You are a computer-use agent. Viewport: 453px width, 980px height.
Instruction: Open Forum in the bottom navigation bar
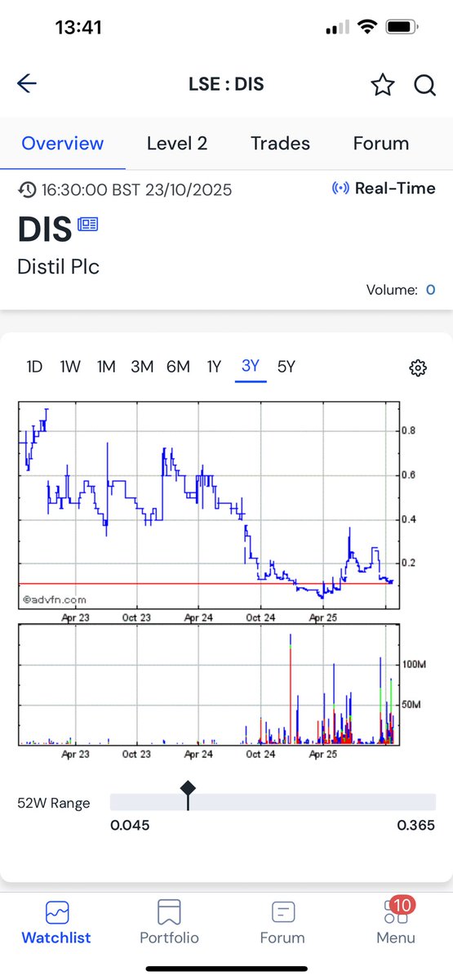282,923
